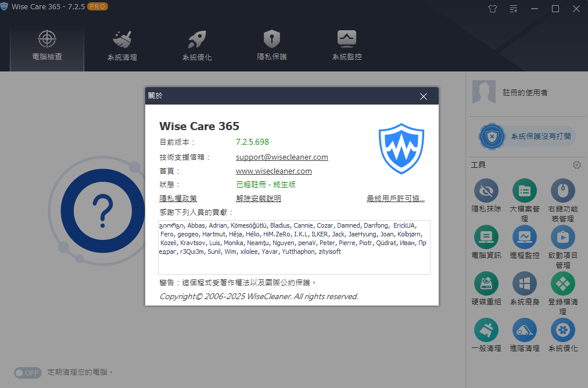The height and width of the screenshot is (388, 588).
Task: Toggle the 定期清理您的電腦 OFF switch
Action: pos(27,373)
